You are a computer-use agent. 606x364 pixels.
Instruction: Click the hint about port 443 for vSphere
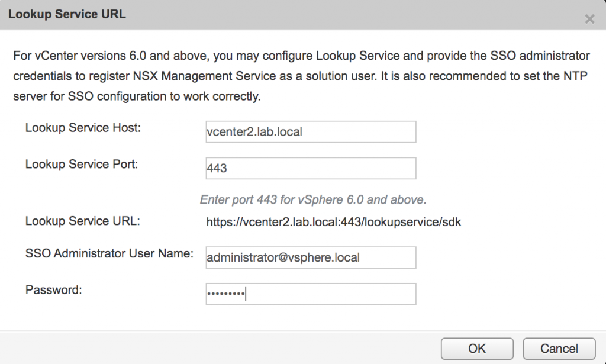313,200
